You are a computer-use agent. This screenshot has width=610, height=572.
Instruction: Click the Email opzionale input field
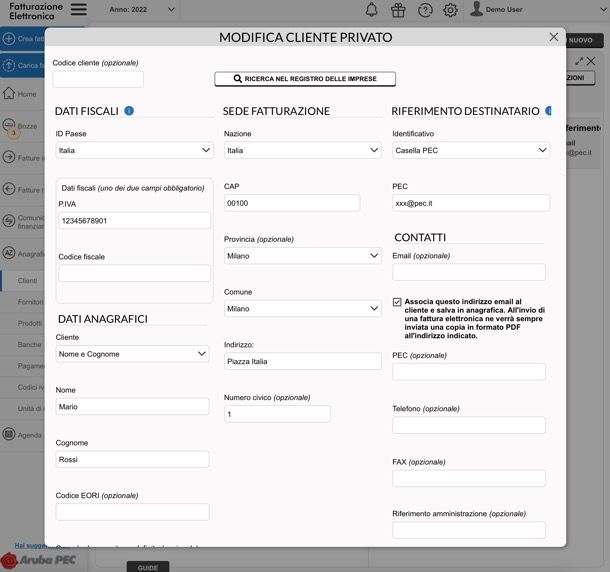469,272
